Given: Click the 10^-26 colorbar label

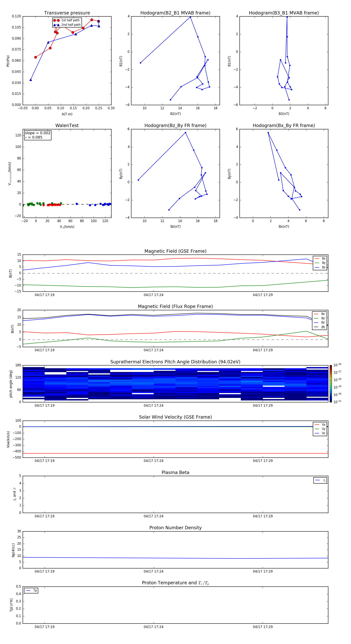Looking at the screenshot, I should pos(337,365).
